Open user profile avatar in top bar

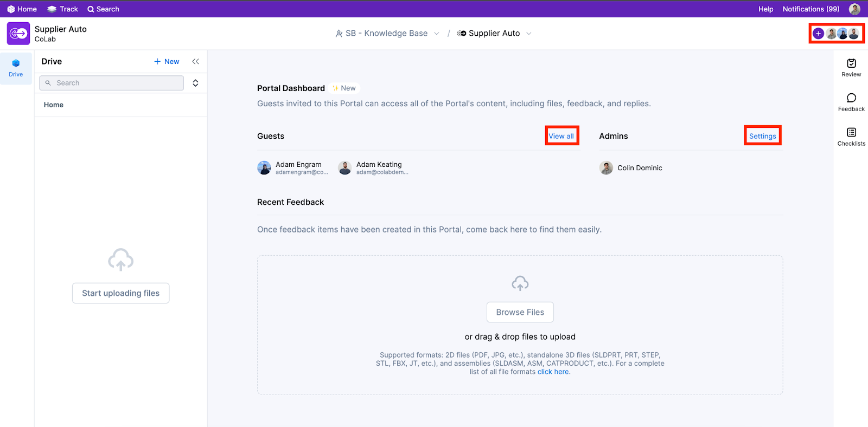(x=854, y=9)
